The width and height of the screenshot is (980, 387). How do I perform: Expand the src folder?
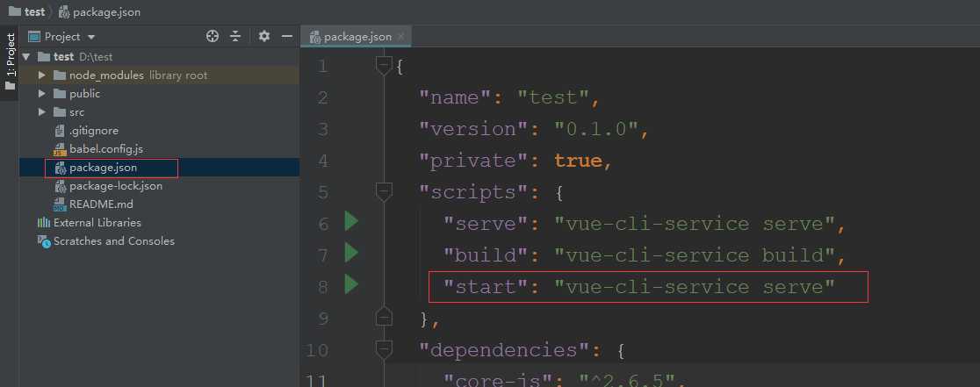click(42, 112)
